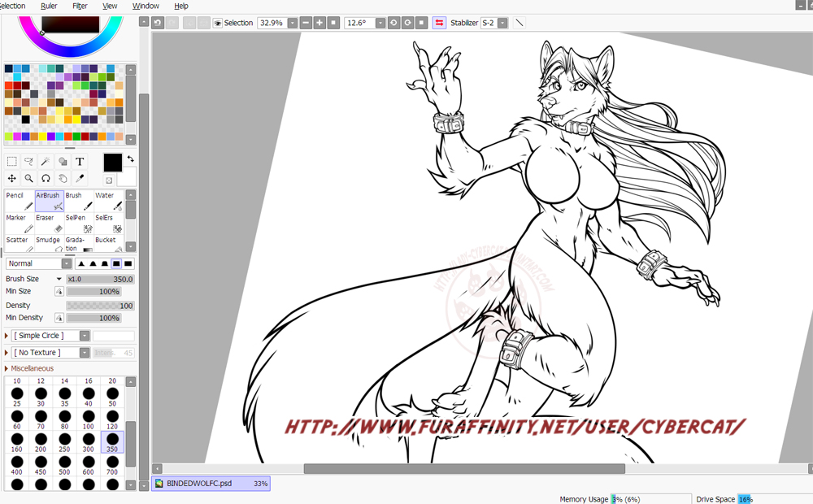Viewport: 813px width, 504px height.
Task: Open the Normal blending mode dropdown
Action: click(x=67, y=263)
